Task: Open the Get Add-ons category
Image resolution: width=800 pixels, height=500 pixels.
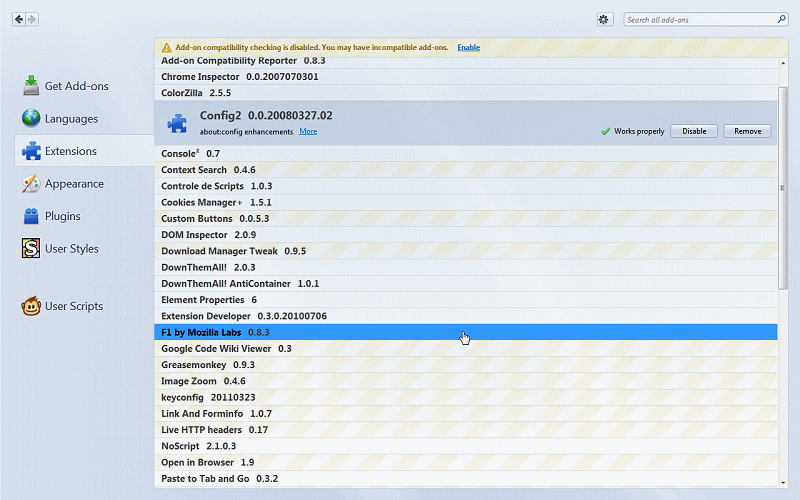Action: click(x=84, y=86)
